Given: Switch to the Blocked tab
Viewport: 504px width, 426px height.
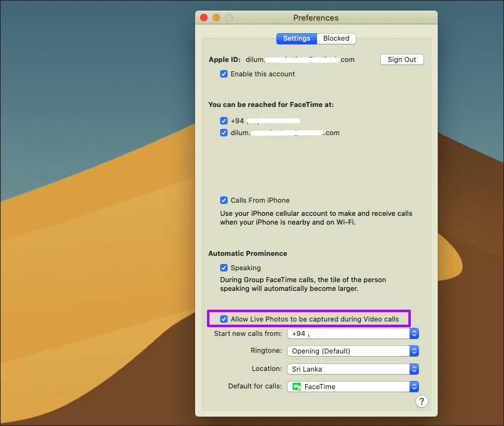Looking at the screenshot, I should click(x=336, y=39).
